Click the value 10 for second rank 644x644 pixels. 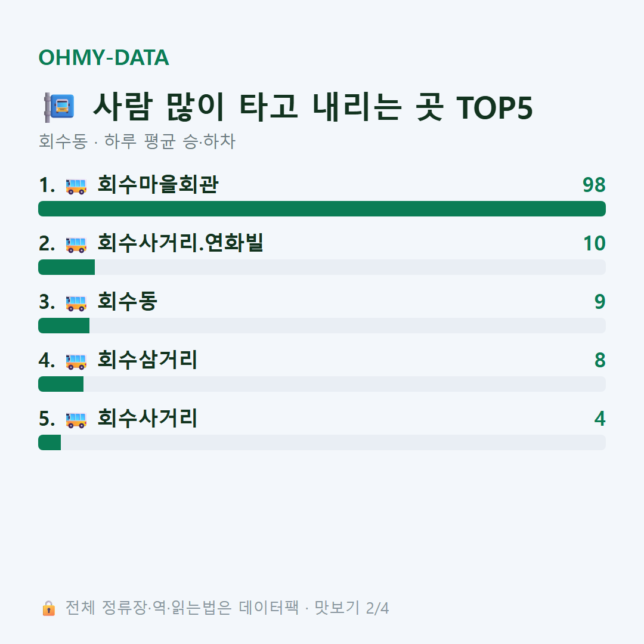[x=595, y=243]
